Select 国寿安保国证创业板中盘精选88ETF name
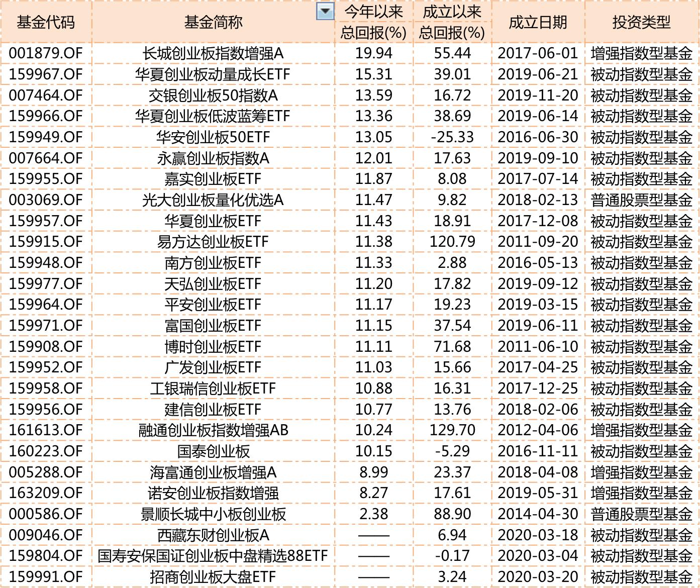Image resolution: width=700 pixels, height=588 pixels. point(211,555)
